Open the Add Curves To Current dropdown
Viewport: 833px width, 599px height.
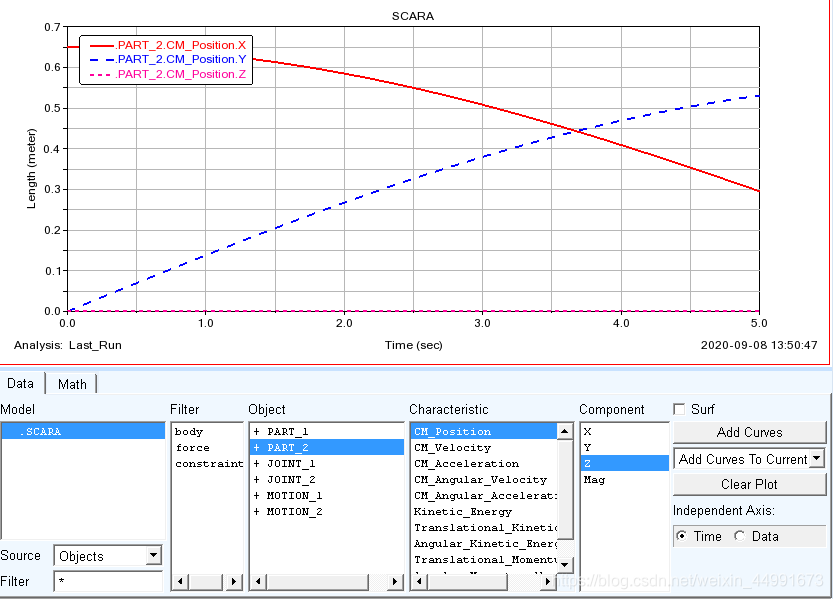pyautogui.click(x=817, y=459)
